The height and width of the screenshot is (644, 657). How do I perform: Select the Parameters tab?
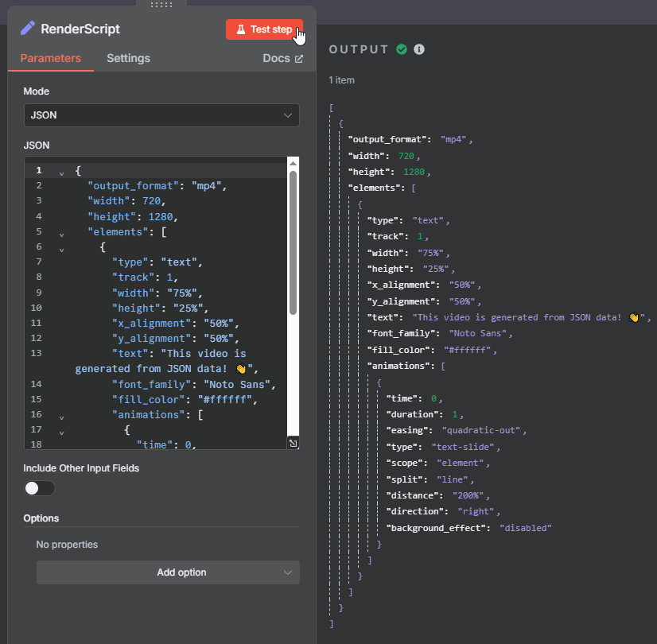point(50,58)
